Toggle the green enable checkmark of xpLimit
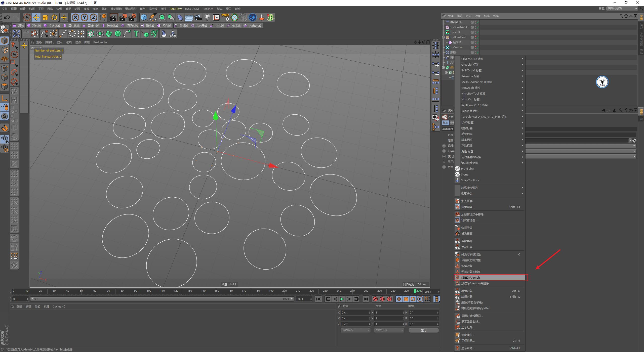Viewport: 644px width, 352px height. point(478,32)
